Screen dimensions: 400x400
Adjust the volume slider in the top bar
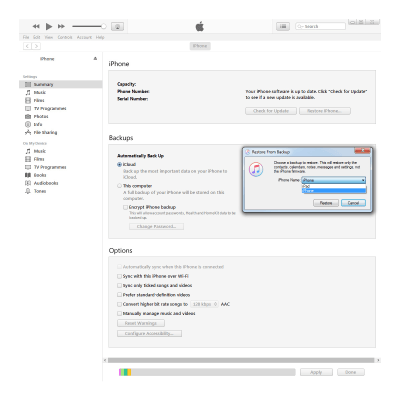[89, 26]
